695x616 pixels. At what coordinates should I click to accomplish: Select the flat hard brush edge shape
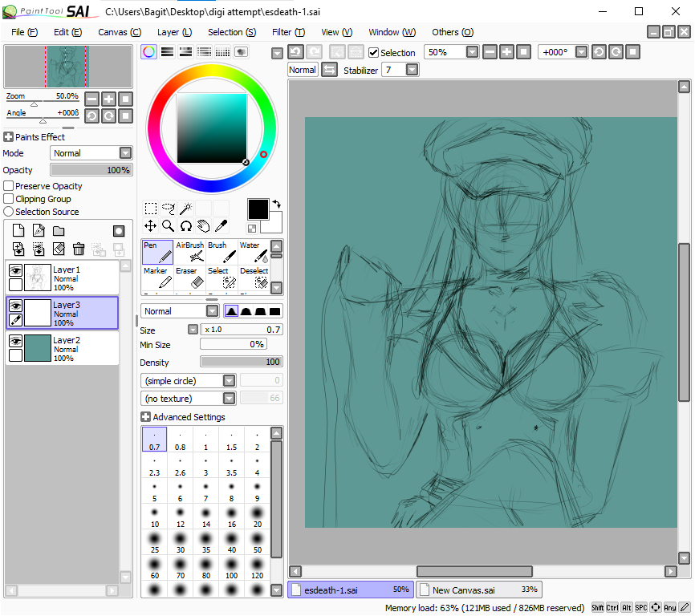pos(274,311)
